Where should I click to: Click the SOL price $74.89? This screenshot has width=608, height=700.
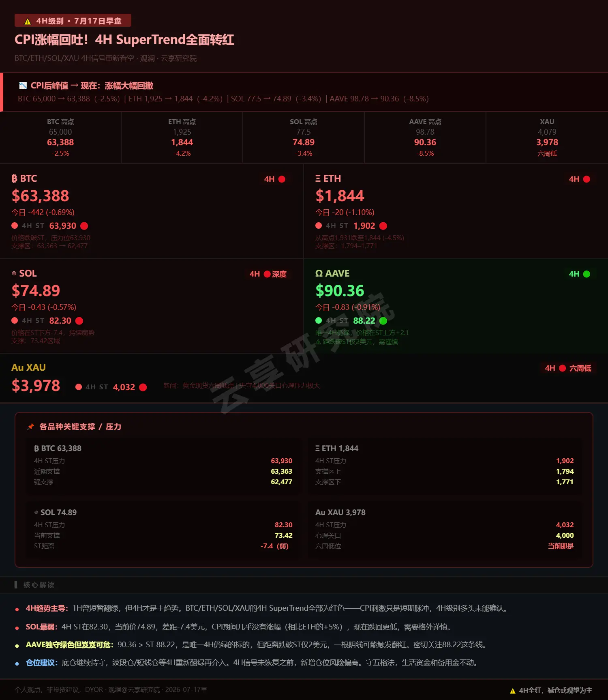point(36,291)
